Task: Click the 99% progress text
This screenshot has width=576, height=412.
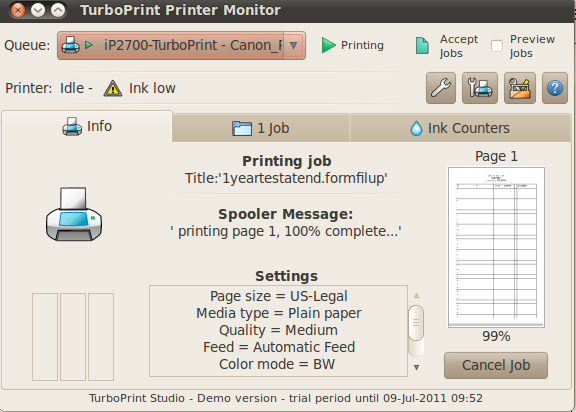Action: pyautogui.click(x=496, y=336)
